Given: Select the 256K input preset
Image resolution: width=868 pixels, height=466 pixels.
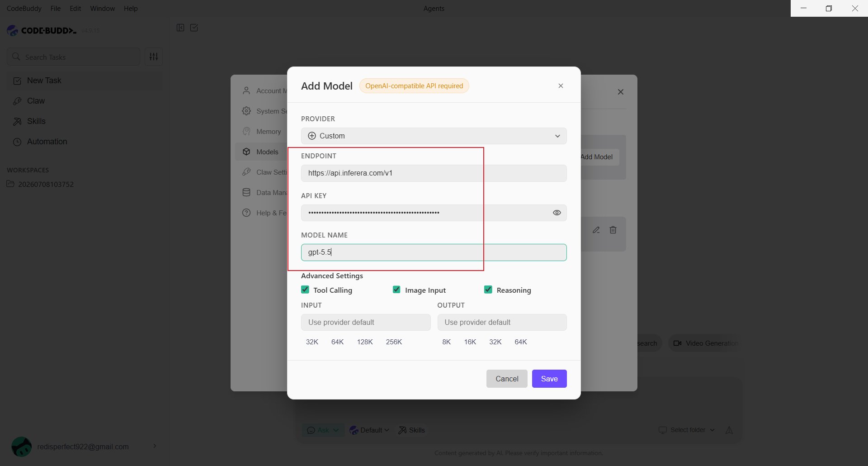Looking at the screenshot, I should [x=394, y=342].
